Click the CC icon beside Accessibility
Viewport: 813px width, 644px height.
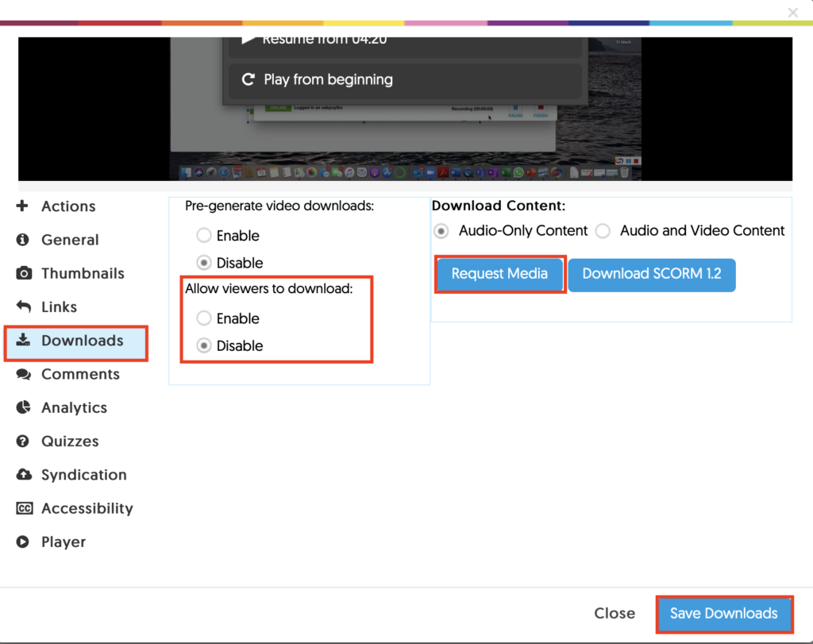pos(25,508)
